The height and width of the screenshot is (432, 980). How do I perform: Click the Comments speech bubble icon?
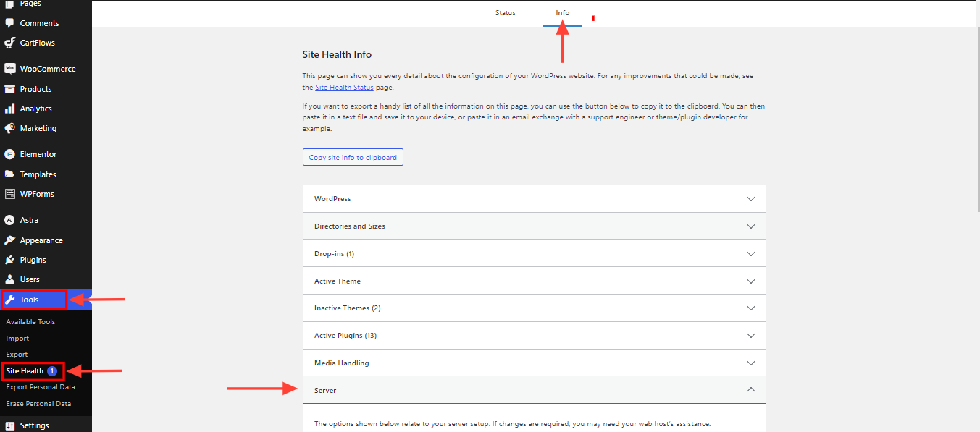pos(9,23)
